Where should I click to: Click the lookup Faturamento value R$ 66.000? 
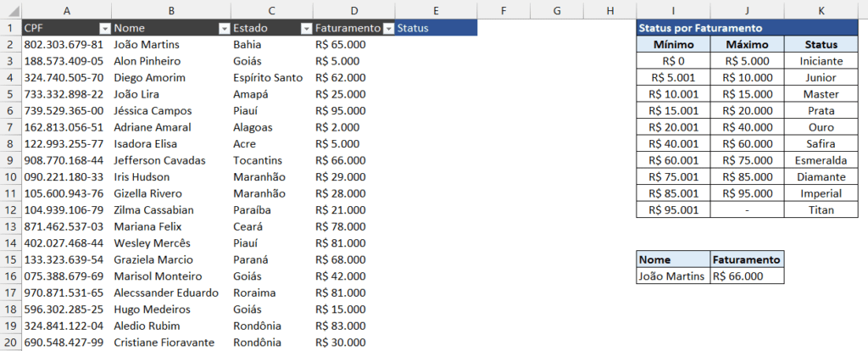pos(748,276)
